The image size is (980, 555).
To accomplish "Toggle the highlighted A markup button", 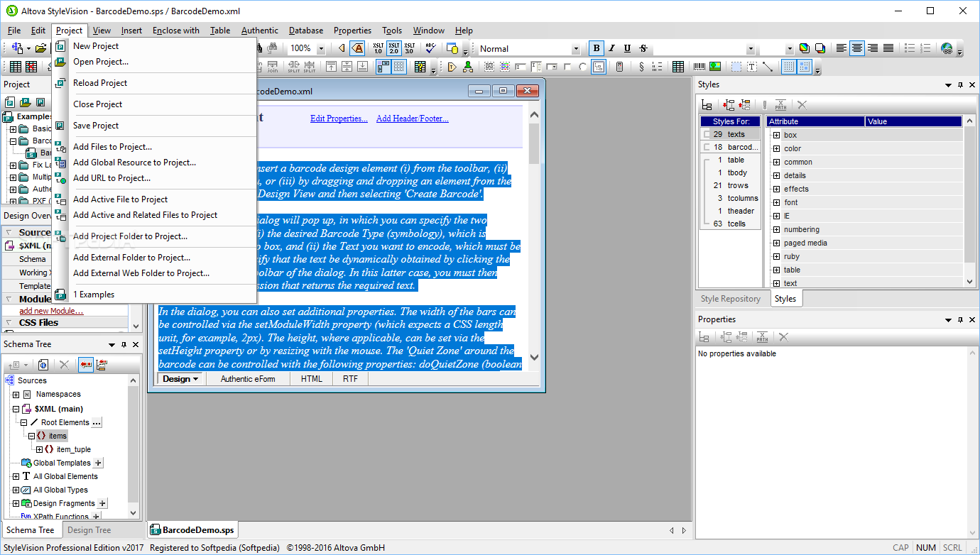I will [x=358, y=48].
